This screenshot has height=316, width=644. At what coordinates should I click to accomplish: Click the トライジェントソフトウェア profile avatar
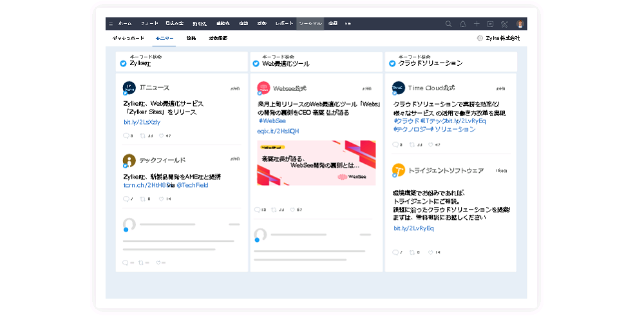tap(399, 170)
